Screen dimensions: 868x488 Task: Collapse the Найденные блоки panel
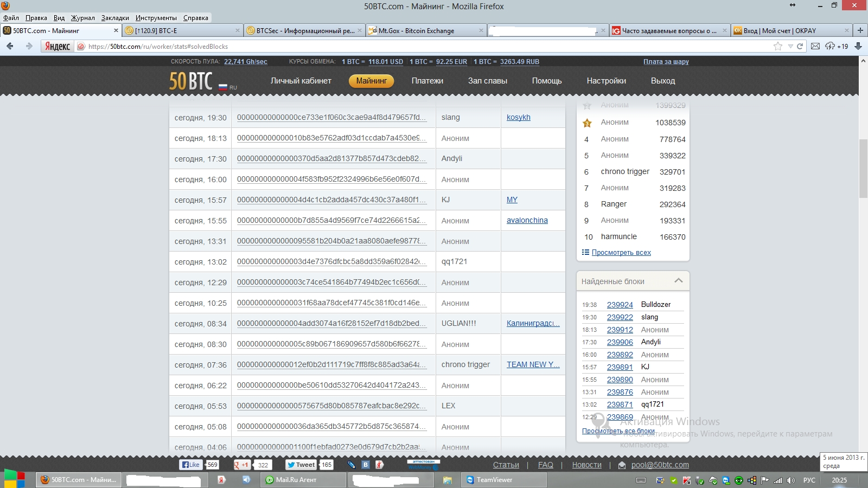[678, 280]
